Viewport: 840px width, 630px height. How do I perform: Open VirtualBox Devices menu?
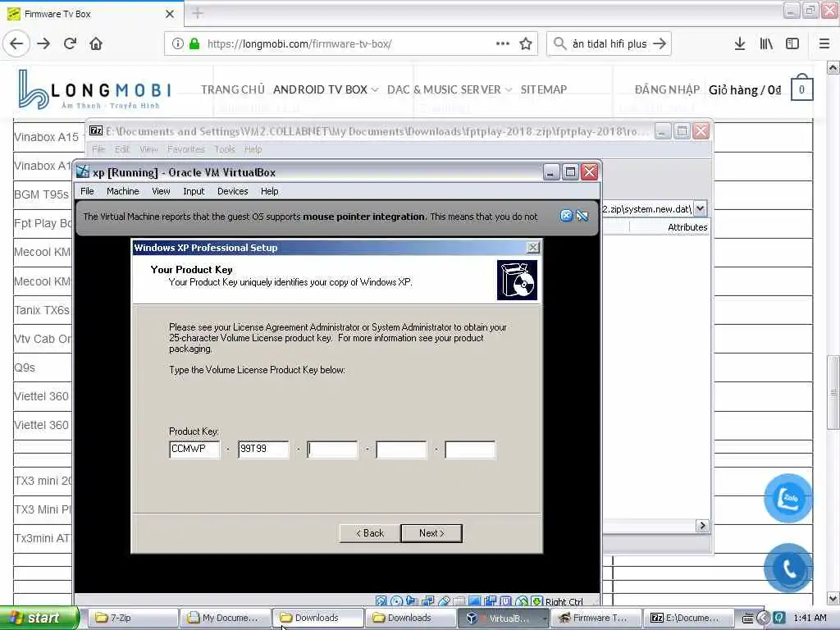point(232,191)
